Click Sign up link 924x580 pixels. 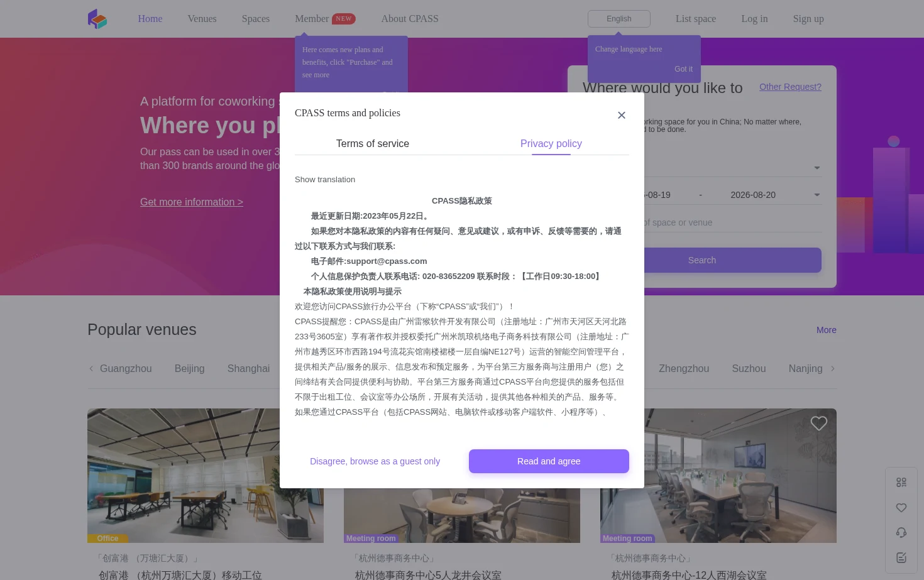tap(808, 19)
